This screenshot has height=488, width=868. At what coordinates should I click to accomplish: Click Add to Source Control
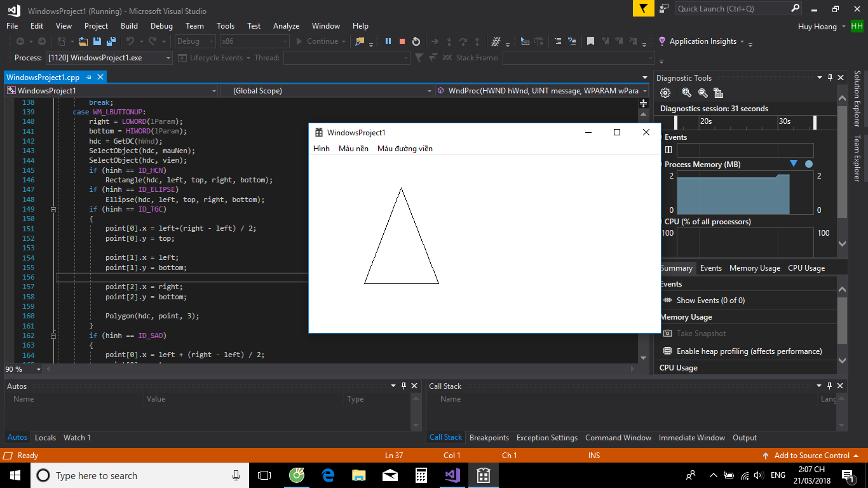811,456
